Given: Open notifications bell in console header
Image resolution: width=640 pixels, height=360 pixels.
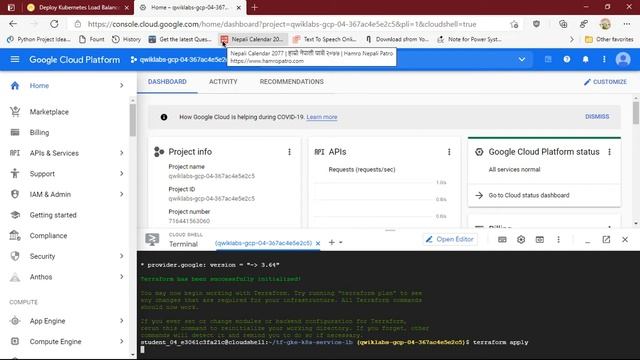Looking at the screenshot, I should [585, 60].
